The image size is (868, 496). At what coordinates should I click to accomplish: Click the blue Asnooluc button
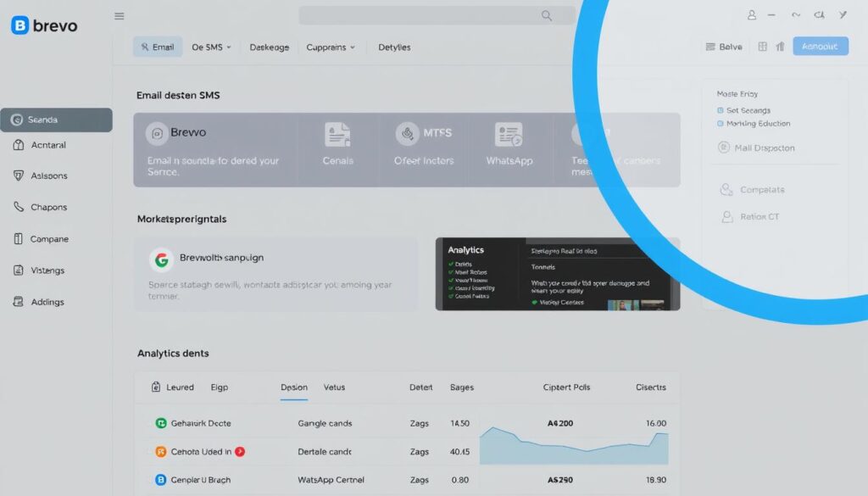(x=821, y=47)
